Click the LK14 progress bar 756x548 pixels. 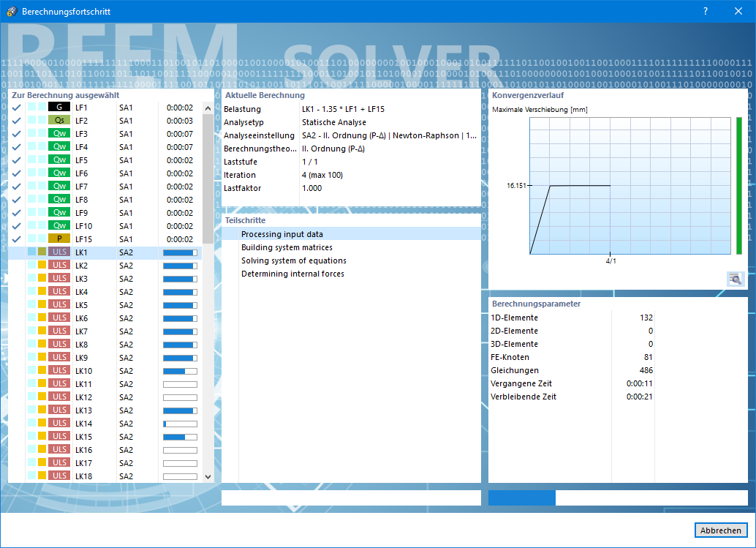tap(180, 424)
